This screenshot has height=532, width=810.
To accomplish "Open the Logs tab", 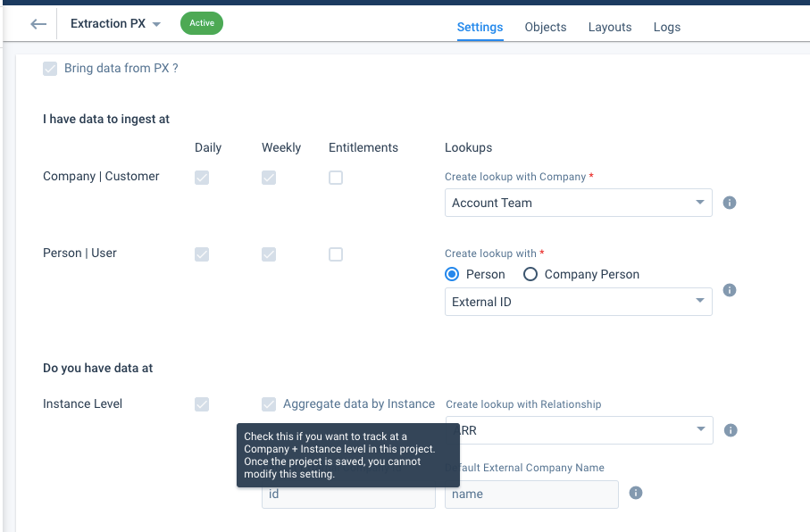I will point(667,27).
